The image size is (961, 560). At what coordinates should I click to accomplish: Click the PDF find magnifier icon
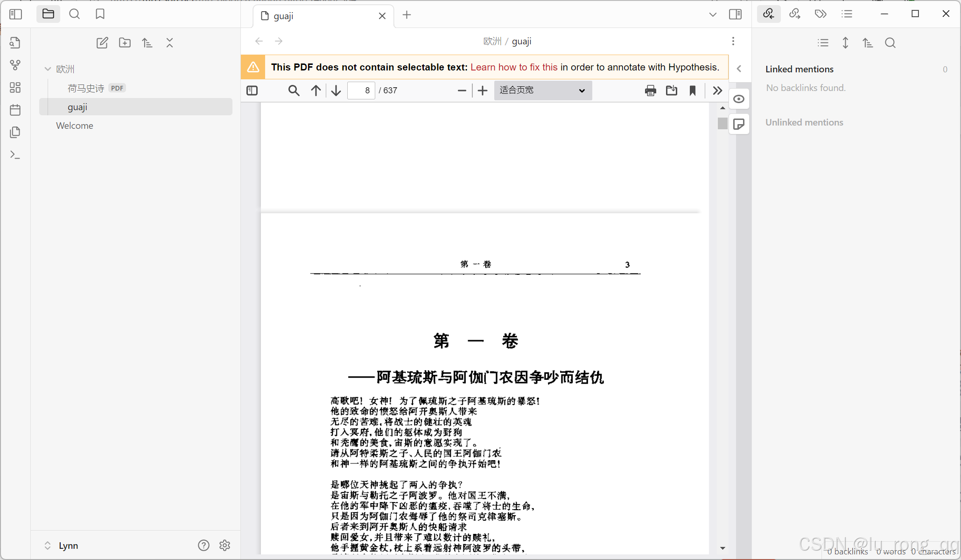click(x=294, y=91)
